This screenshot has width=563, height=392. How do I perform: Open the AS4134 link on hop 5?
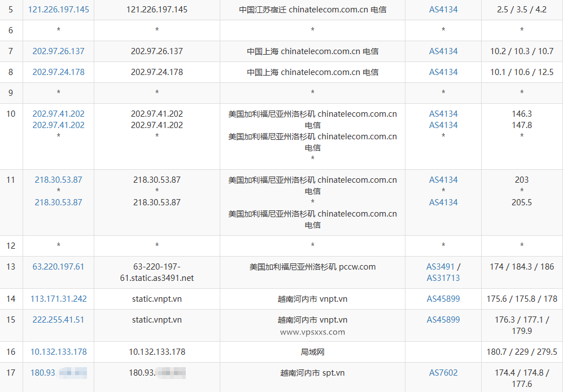(443, 9)
